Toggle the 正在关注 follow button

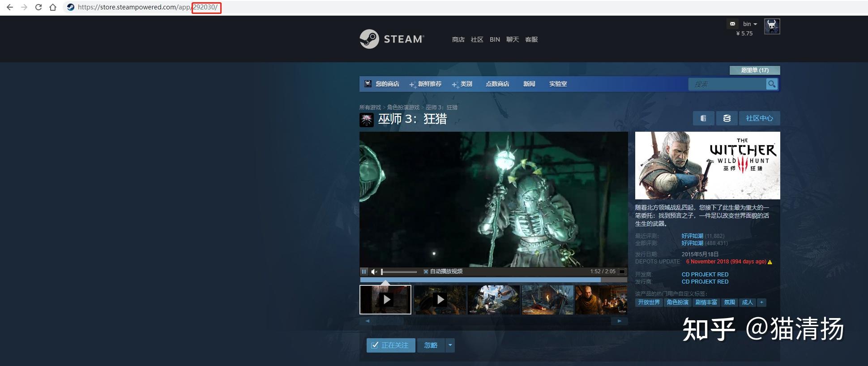(391, 345)
